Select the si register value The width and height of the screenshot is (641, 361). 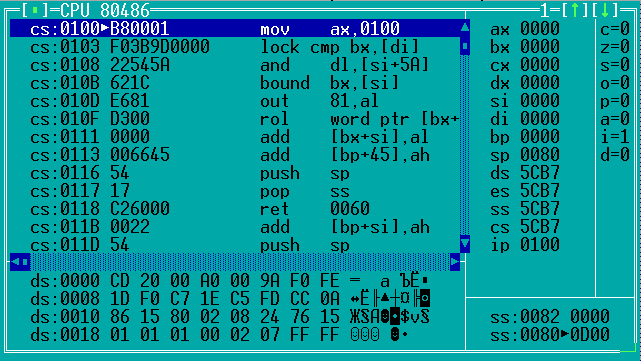tap(540, 100)
